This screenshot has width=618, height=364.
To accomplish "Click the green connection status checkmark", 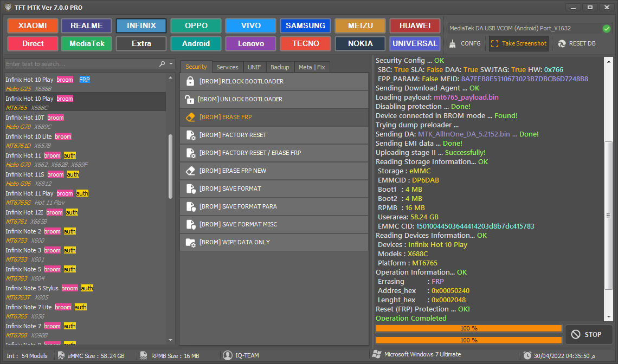I will coord(607,28).
